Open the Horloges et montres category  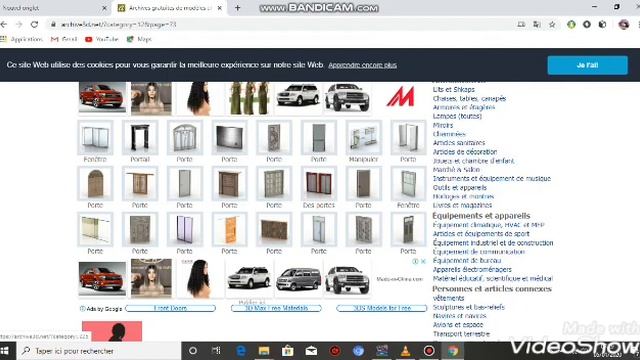(x=463, y=197)
